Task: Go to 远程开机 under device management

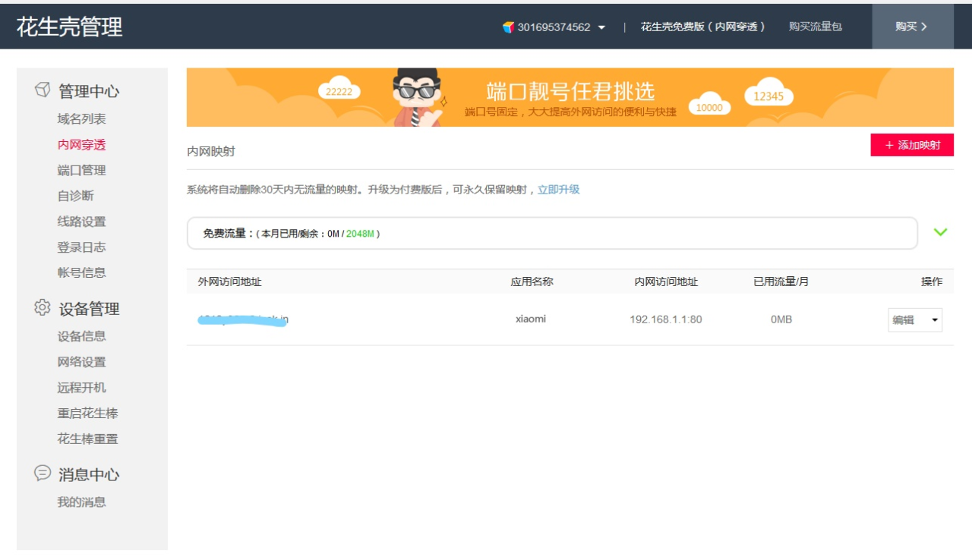Action: [81, 387]
